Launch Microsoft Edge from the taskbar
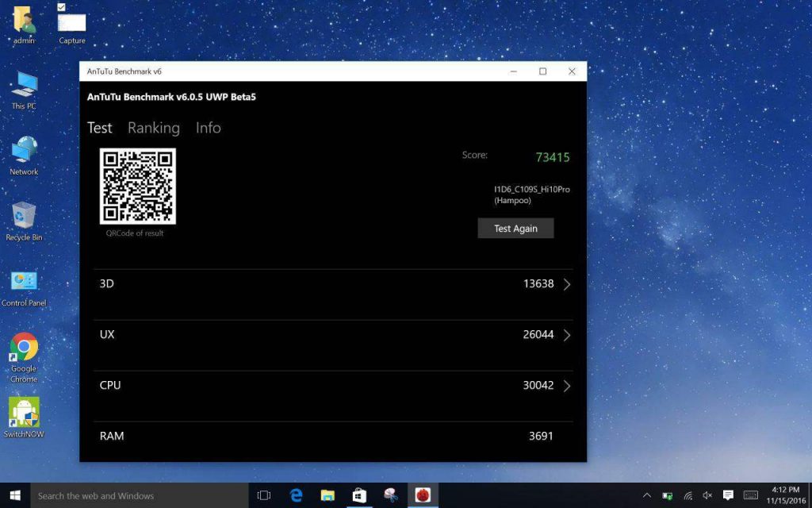This screenshot has height=508, width=812. tap(297, 495)
